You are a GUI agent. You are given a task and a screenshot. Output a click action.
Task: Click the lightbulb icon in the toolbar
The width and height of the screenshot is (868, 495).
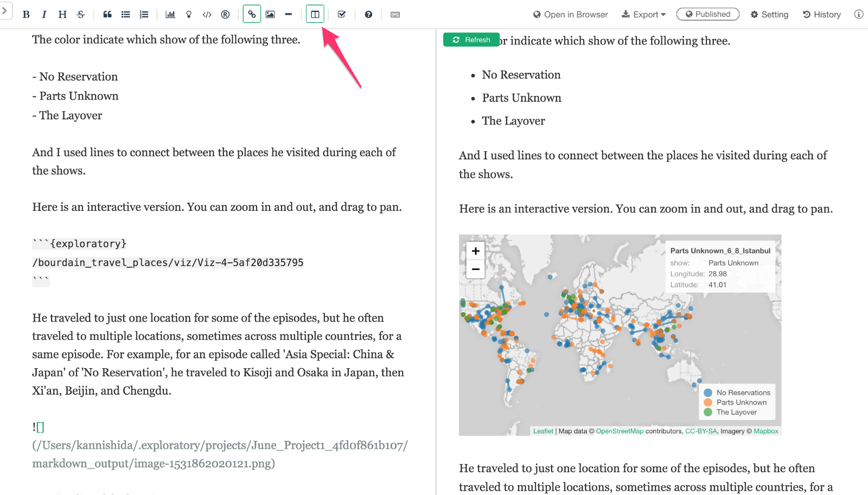[189, 15]
